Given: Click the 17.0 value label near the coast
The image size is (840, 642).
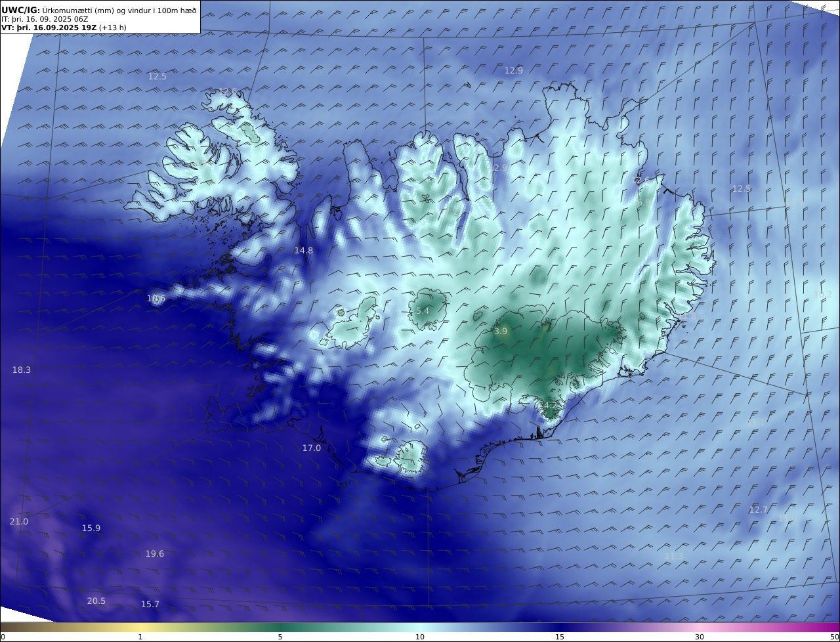Looking at the screenshot, I should pyautogui.click(x=312, y=448).
